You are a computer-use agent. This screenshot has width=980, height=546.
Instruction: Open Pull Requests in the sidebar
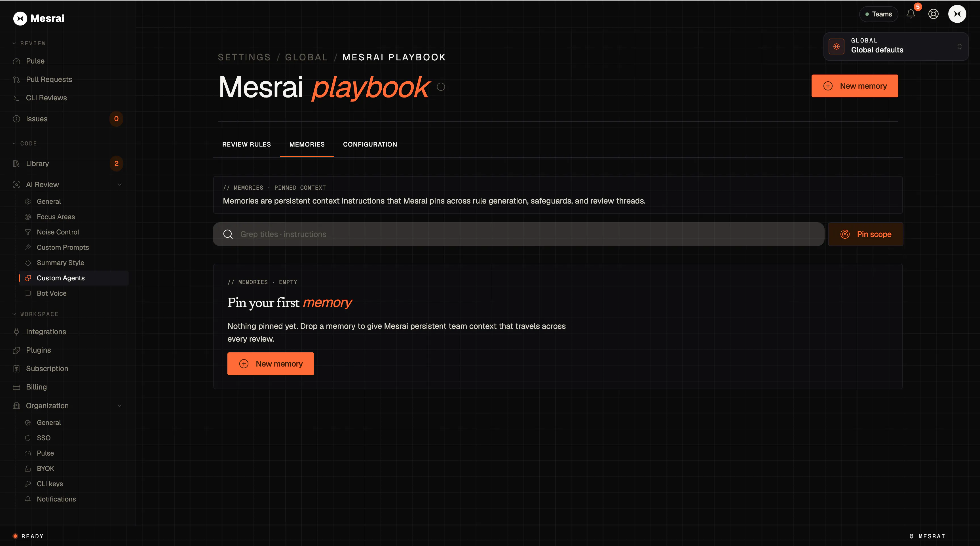[x=49, y=79]
